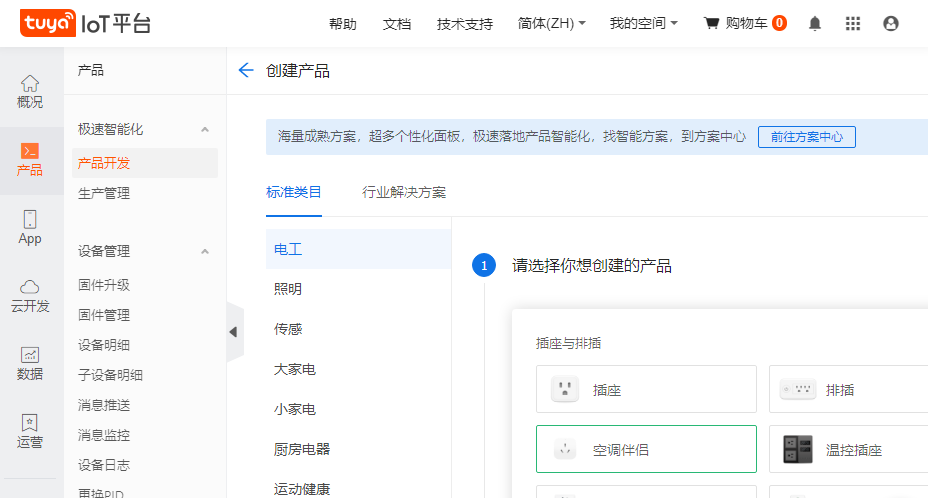Click the 创建产品 page title
The height and width of the screenshot is (498, 928).
click(298, 71)
